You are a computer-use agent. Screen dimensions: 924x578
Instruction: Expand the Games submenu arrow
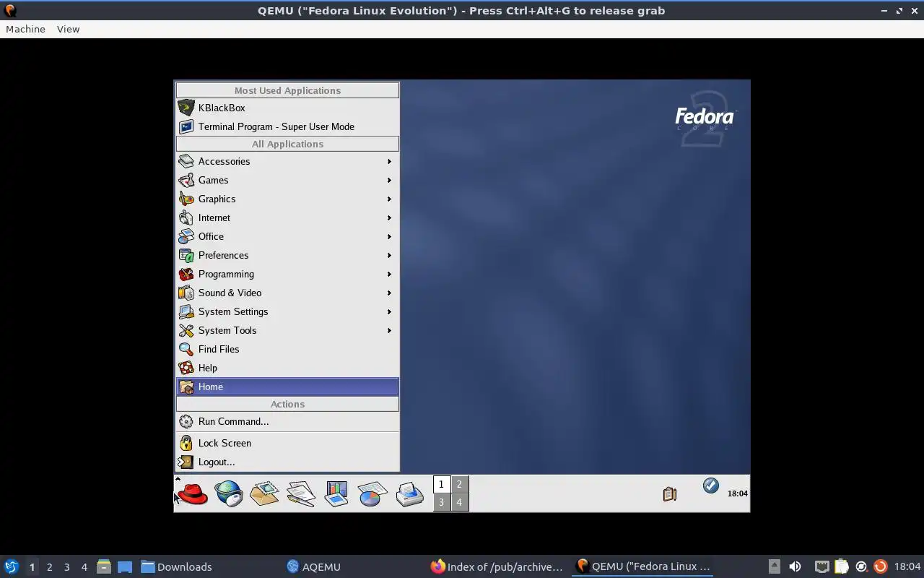click(x=389, y=180)
